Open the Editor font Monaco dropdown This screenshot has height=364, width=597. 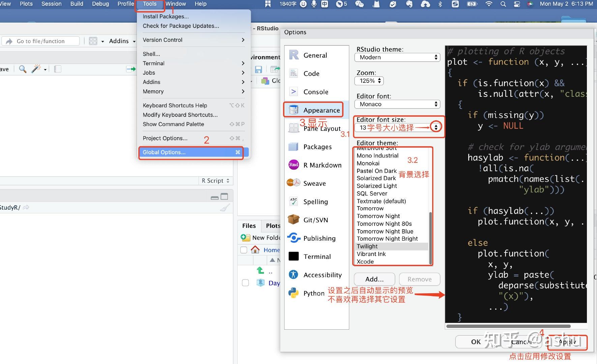click(x=397, y=104)
